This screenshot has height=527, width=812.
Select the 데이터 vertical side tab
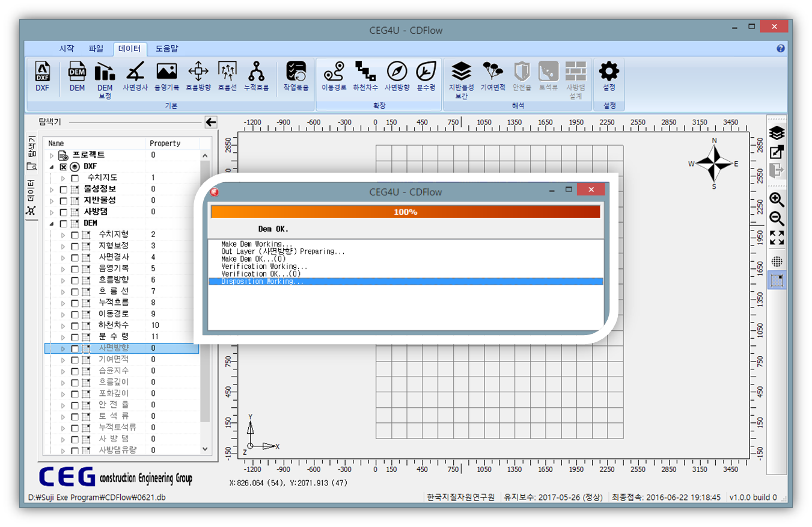[31, 199]
